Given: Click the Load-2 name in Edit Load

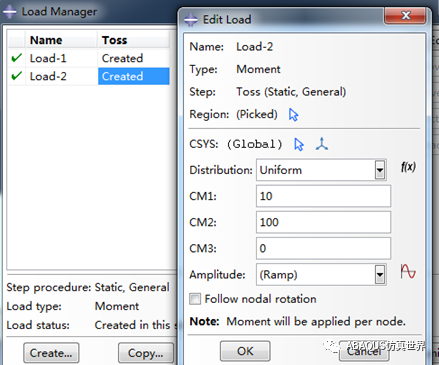Looking at the screenshot, I should (254, 47).
